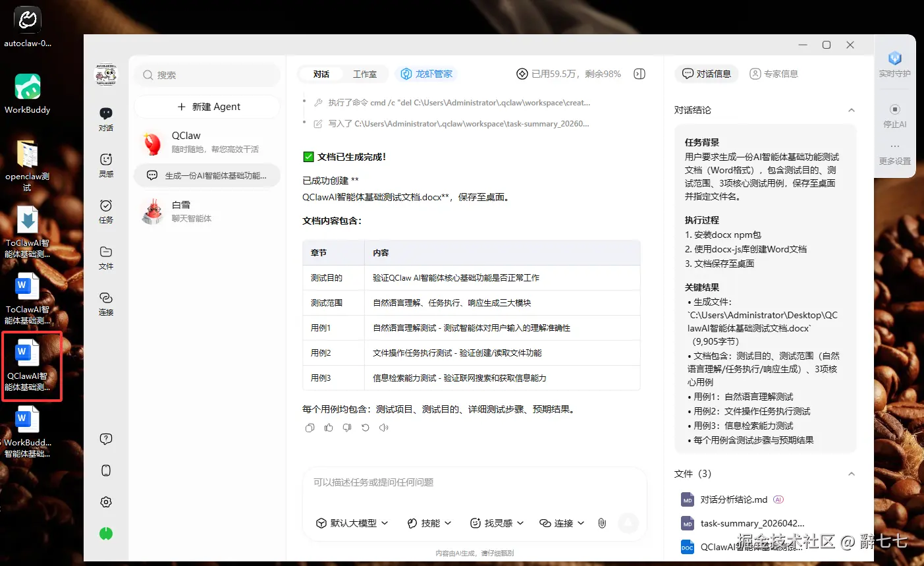This screenshot has width=924, height=566.
Task: Click the green status circle icon
Action: 106,534
